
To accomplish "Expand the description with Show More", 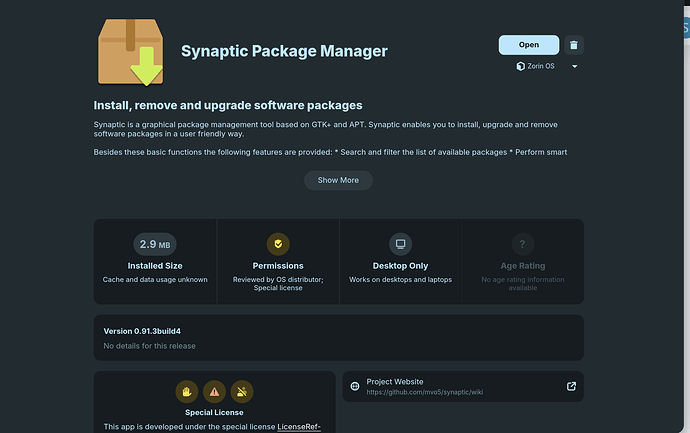I will click(x=338, y=180).
